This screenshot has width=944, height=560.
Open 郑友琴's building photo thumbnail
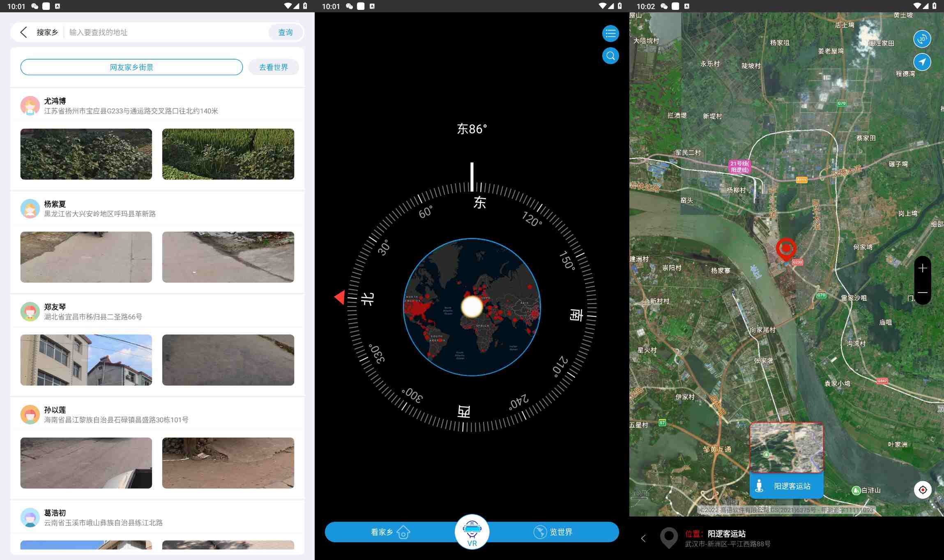click(x=86, y=360)
